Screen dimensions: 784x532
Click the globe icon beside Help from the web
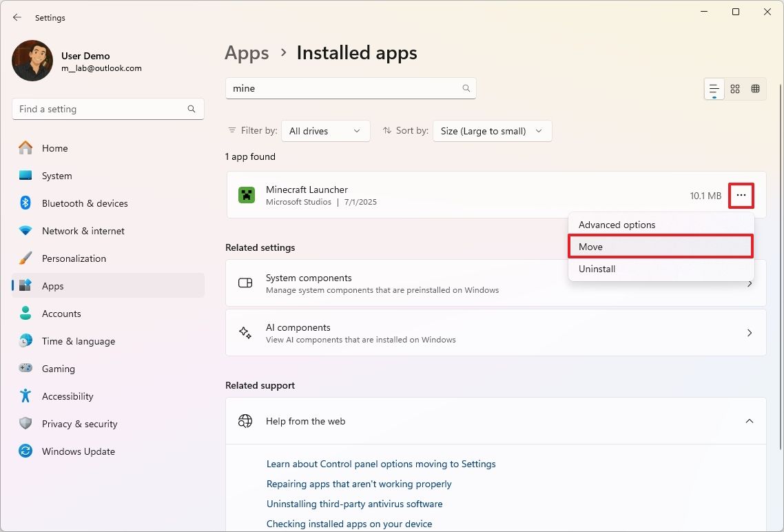245,420
